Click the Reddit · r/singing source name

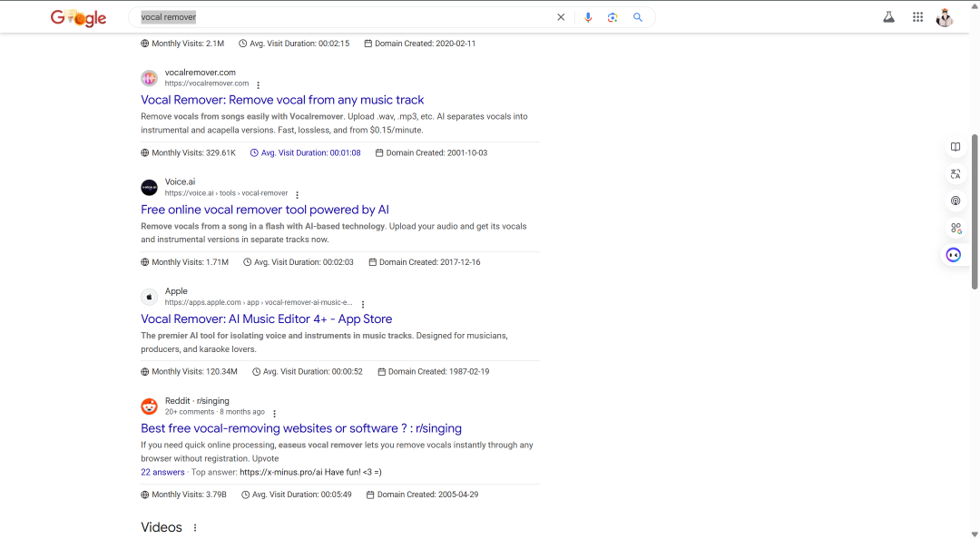pos(197,401)
